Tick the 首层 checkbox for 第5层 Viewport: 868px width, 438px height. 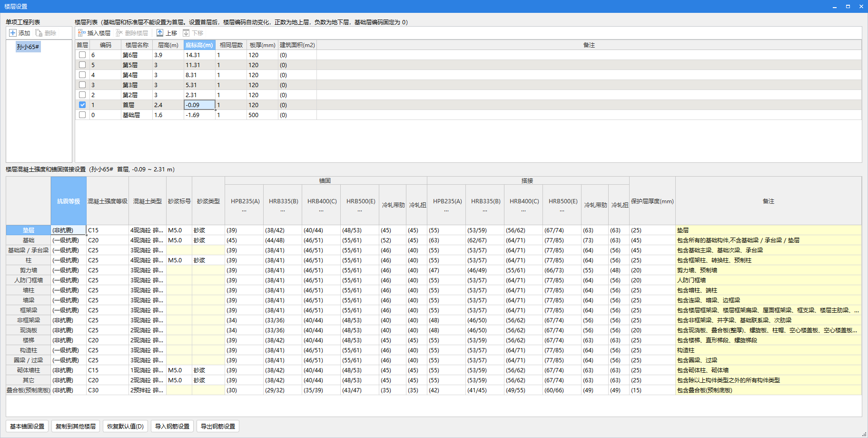click(x=82, y=65)
